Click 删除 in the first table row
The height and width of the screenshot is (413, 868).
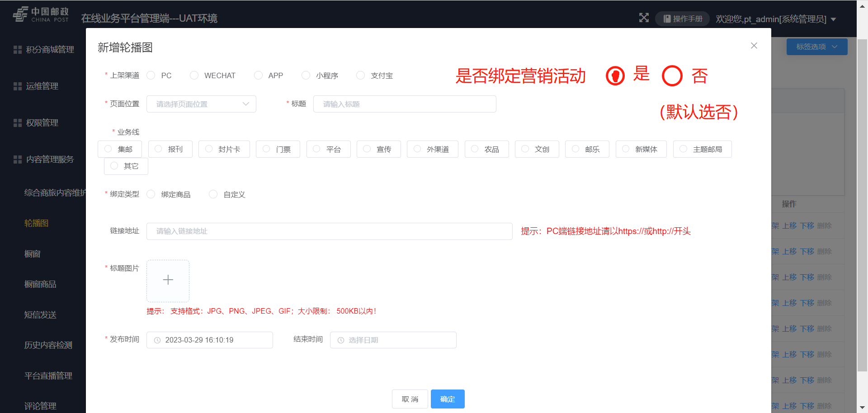pyautogui.click(x=825, y=225)
